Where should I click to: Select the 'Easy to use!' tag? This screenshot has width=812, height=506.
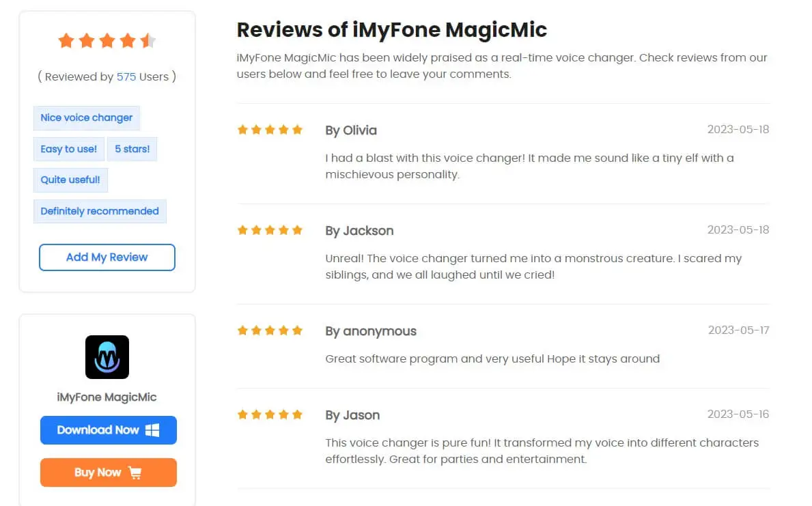point(69,149)
